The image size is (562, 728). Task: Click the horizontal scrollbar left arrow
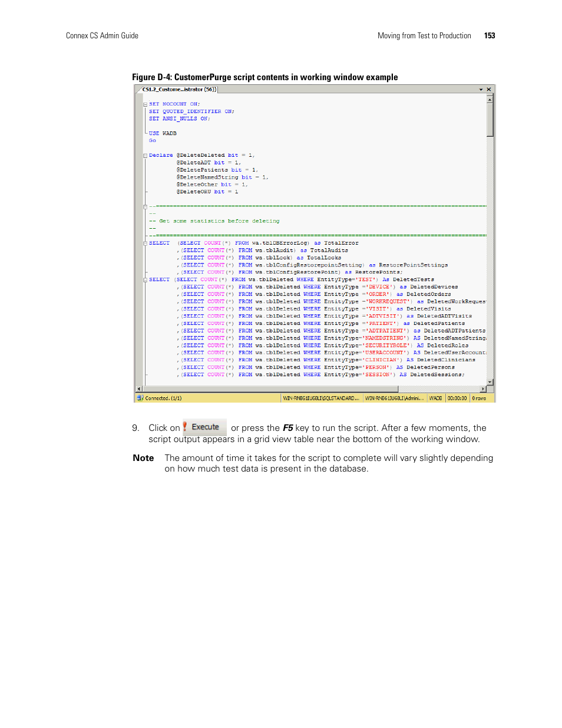(x=139, y=389)
